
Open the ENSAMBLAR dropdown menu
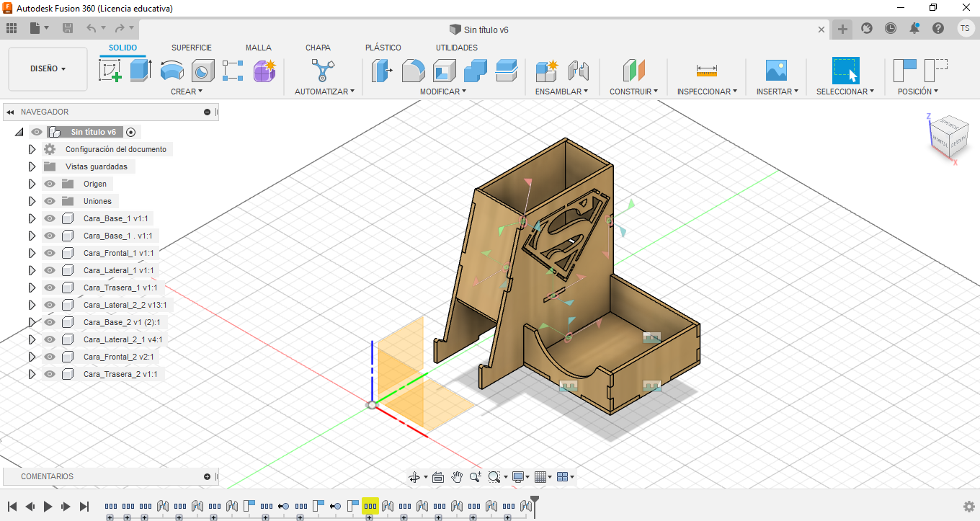click(561, 92)
